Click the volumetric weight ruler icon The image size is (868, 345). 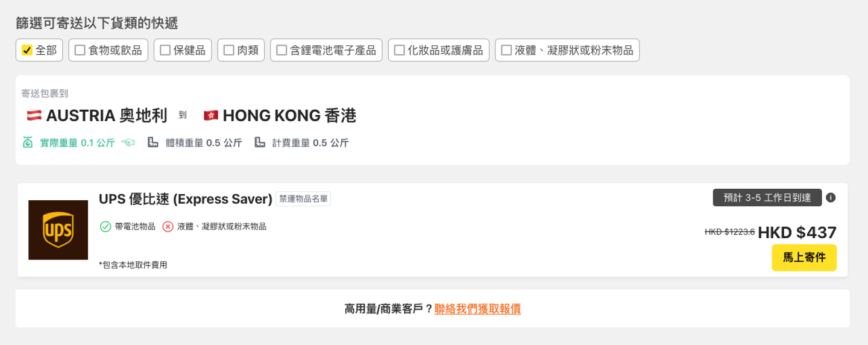[x=153, y=143]
